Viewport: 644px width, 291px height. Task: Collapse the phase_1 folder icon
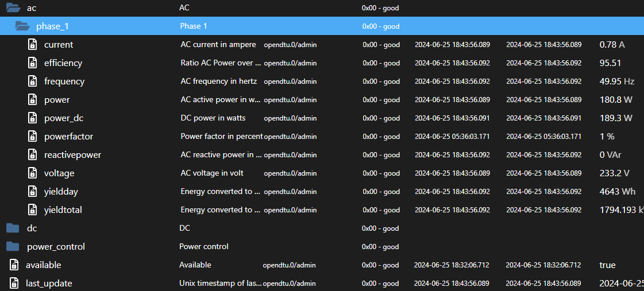point(22,26)
